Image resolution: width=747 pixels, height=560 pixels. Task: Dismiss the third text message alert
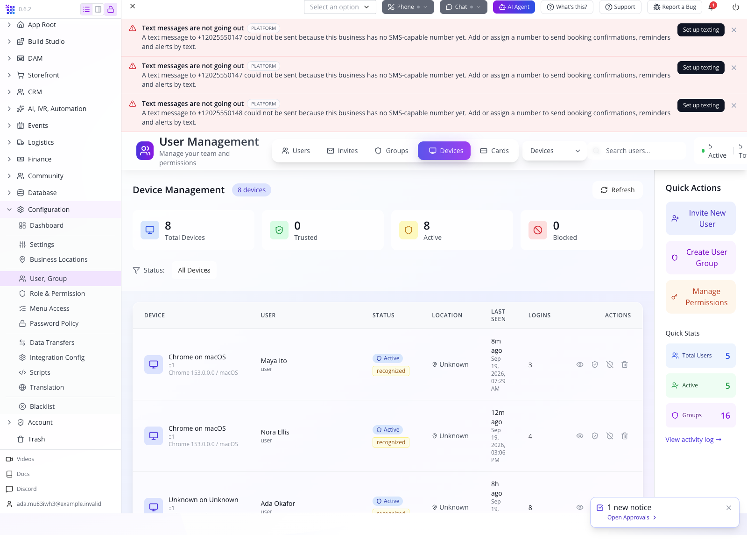point(734,105)
